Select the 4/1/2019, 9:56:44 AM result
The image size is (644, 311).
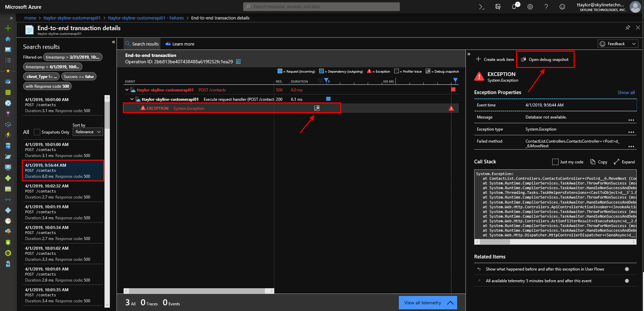63,171
